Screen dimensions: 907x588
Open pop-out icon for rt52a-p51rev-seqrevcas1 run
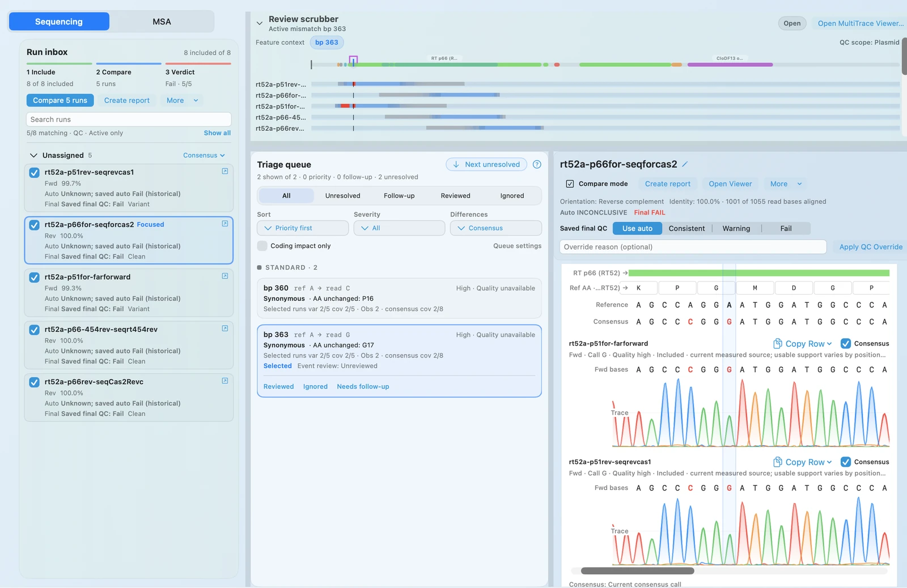(x=225, y=171)
